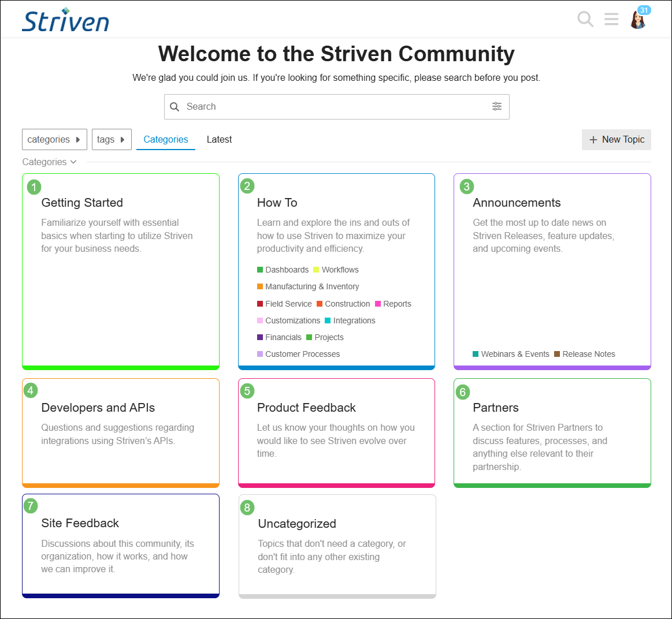Viewport: 672px width, 619px height.
Task: Click the teal swatch beside Webinars & Events
Action: coord(476,354)
